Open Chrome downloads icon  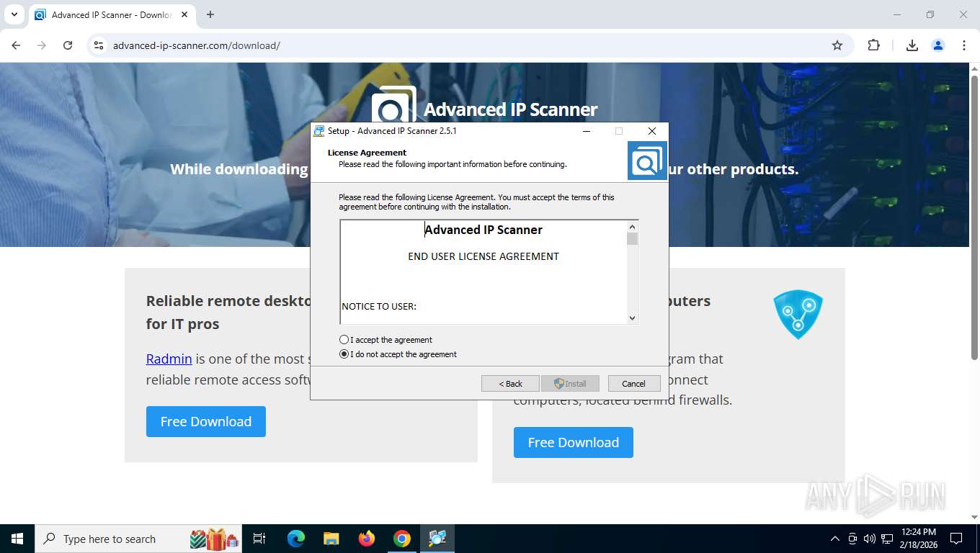pos(912,45)
